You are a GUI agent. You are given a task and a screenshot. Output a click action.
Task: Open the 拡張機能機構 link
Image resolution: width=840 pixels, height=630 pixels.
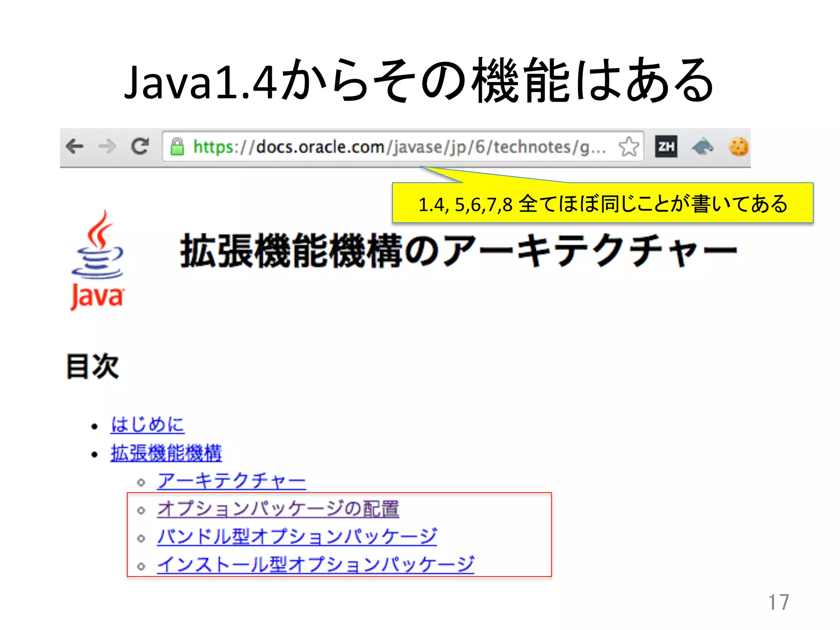[166, 453]
